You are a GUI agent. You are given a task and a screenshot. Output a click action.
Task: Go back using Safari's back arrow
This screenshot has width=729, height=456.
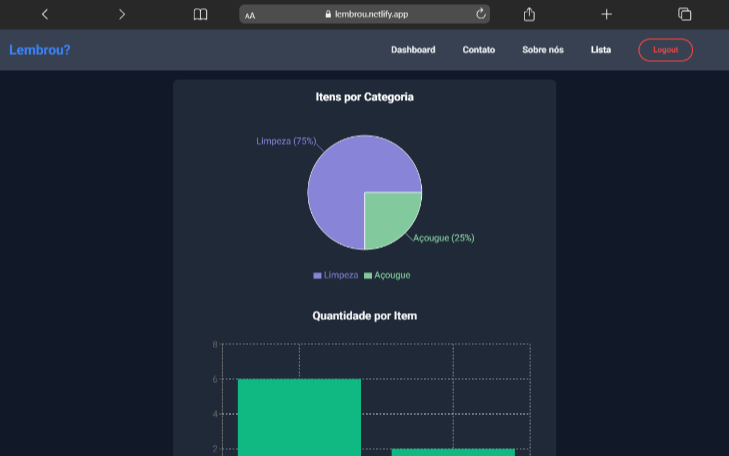[x=44, y=14]
